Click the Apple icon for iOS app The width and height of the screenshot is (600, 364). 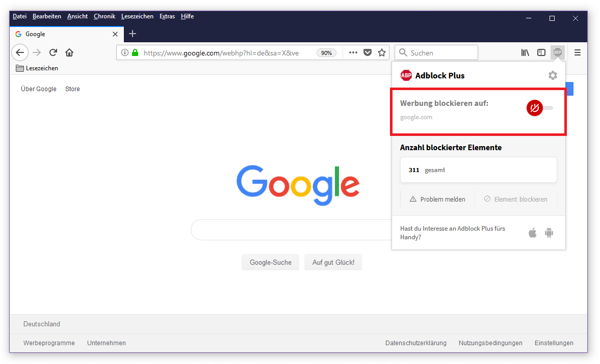click(533, 233)
